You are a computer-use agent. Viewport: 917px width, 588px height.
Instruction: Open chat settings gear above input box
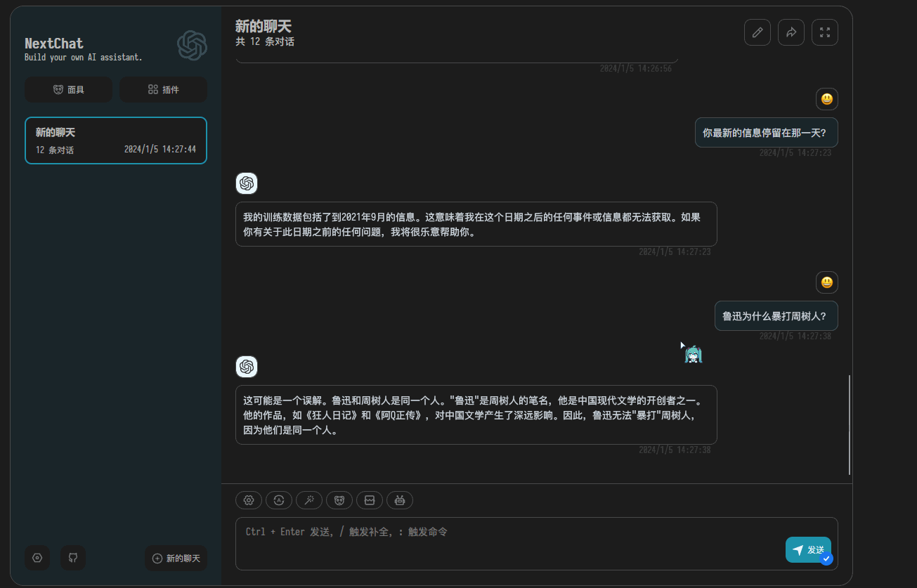(x=248, y=500)
